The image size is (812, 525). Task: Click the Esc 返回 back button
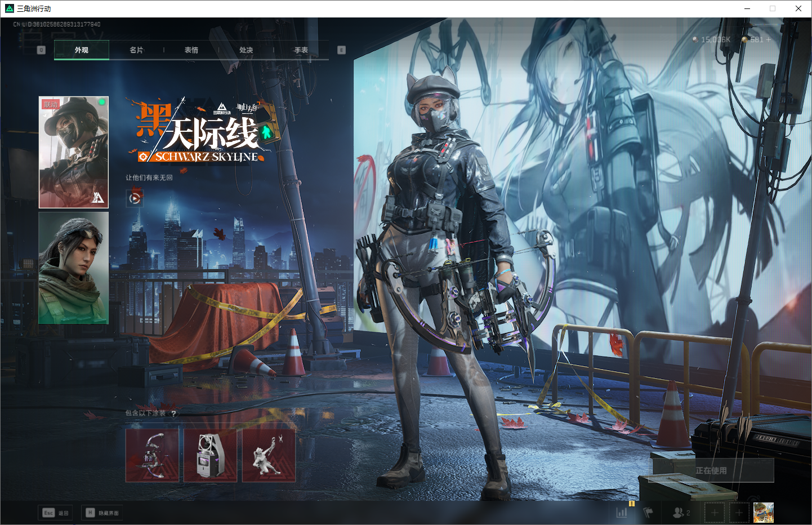point(56,513)
